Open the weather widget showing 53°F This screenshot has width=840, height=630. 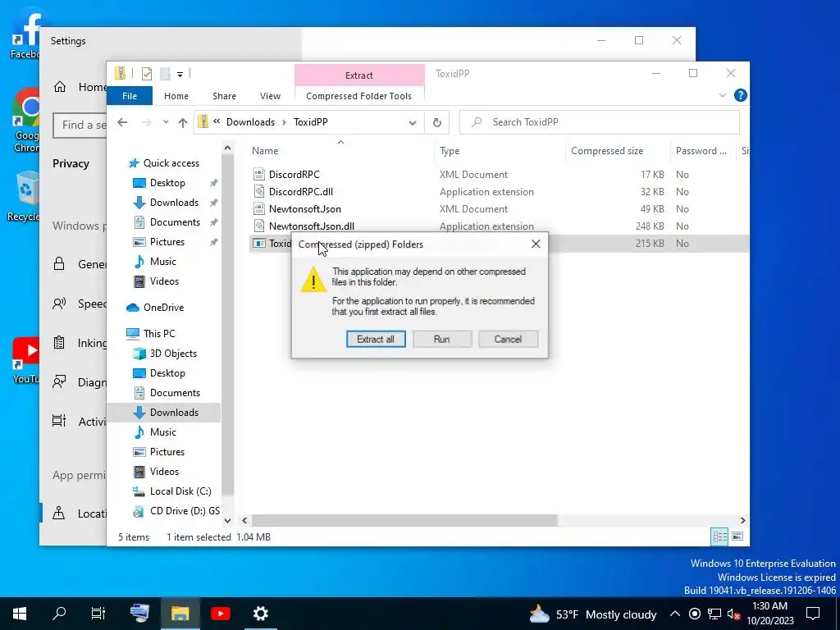pos(592,614)
